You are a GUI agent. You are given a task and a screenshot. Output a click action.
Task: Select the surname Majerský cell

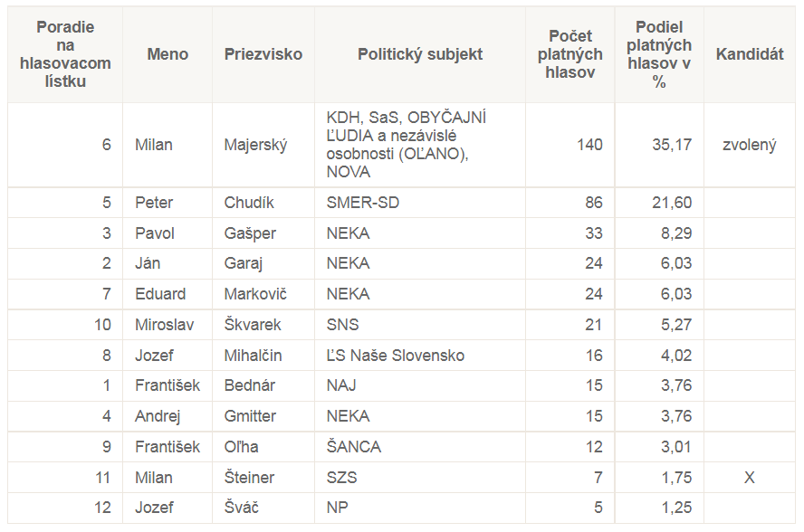click(x=255, y=145)
